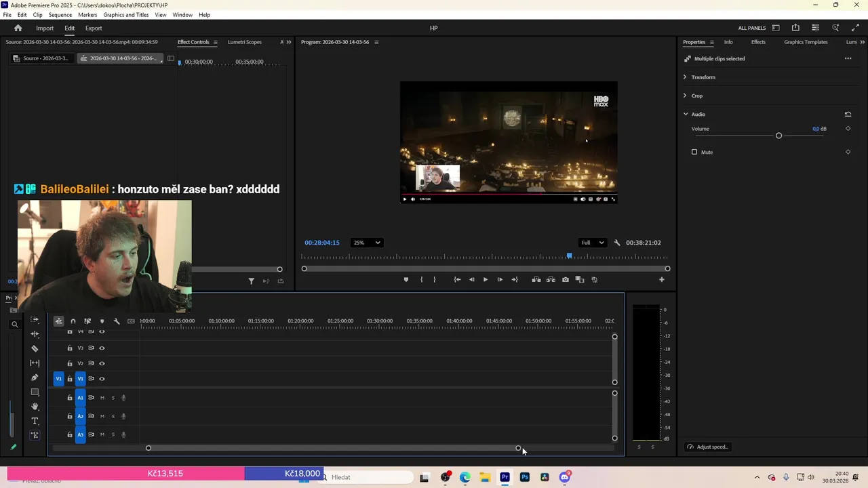Toggle V3 track output eye
The image size is (868, 488).
(x=102, y=348)
